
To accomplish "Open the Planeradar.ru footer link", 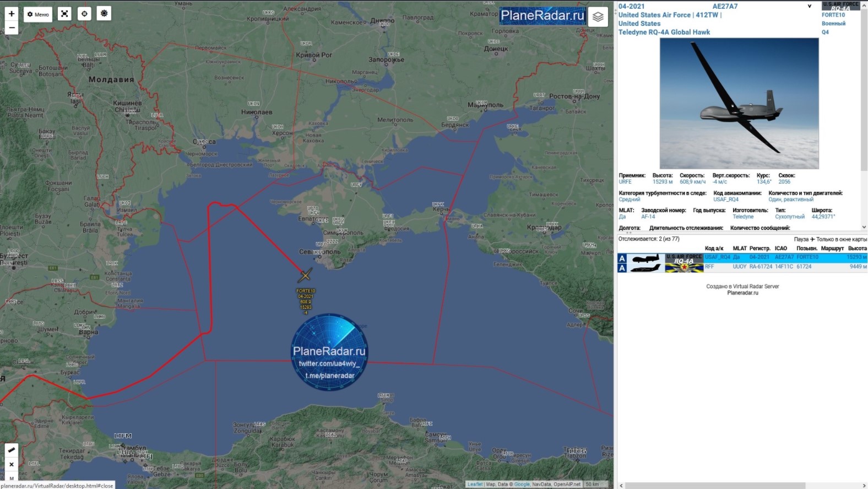I will [x=742, y=293].
